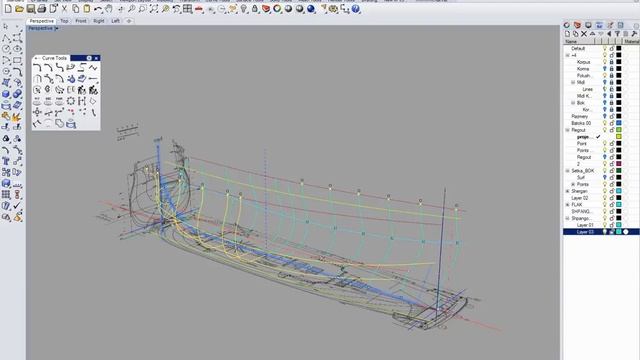Select the blue Box solid tool
The width and height of the screenshot is (640, 360).
pos(6,94)
